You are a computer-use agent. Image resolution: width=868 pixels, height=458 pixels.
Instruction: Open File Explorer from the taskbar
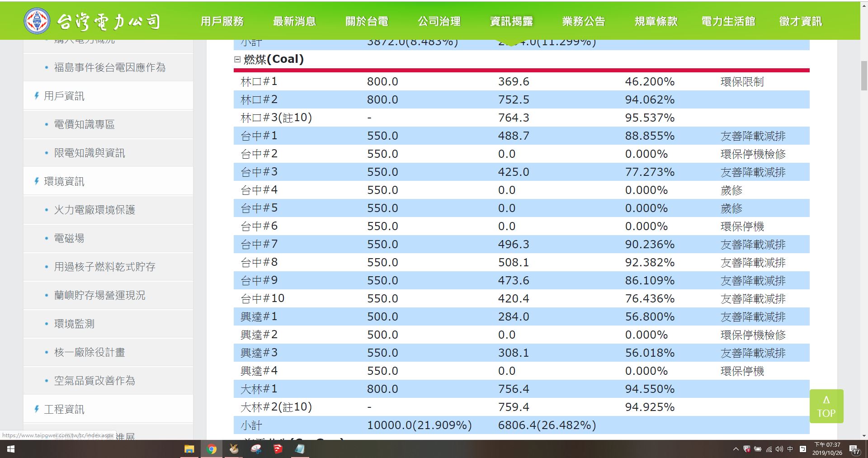tap(189, 449)
